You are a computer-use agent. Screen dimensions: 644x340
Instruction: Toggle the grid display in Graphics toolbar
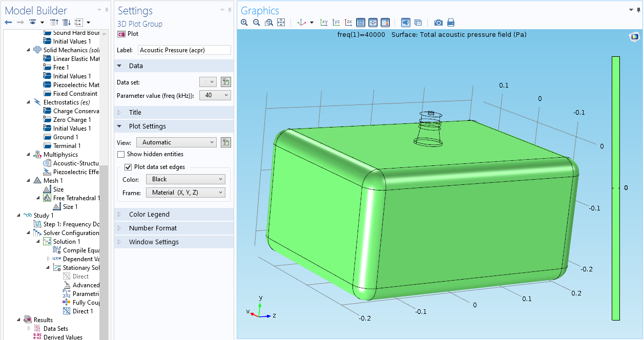360,23
